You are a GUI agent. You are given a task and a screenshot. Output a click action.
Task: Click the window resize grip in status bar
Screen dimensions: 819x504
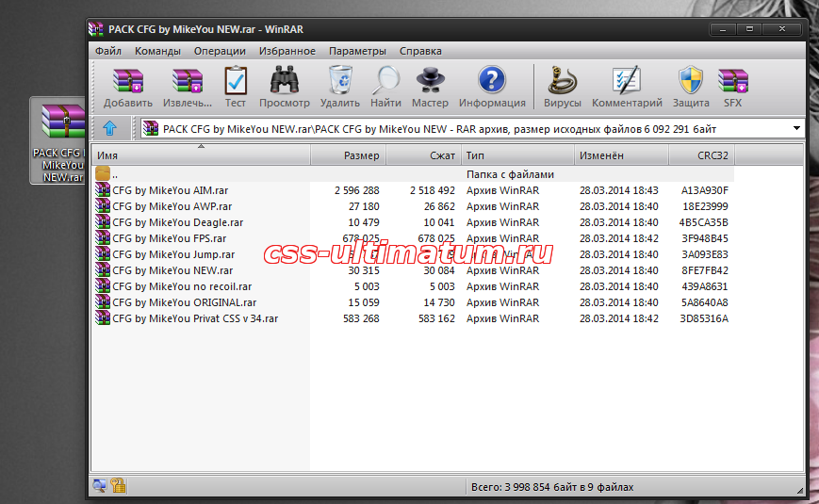[x=799, y=489]
